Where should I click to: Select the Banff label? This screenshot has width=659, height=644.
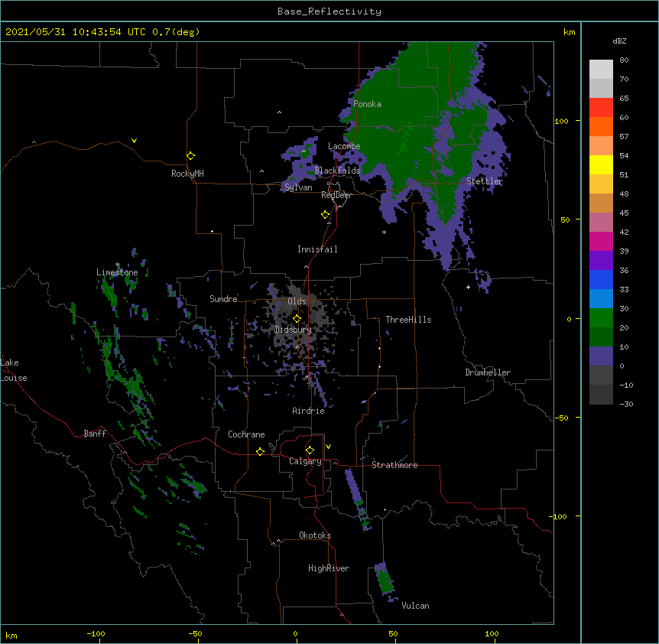(x=95, y=434)
